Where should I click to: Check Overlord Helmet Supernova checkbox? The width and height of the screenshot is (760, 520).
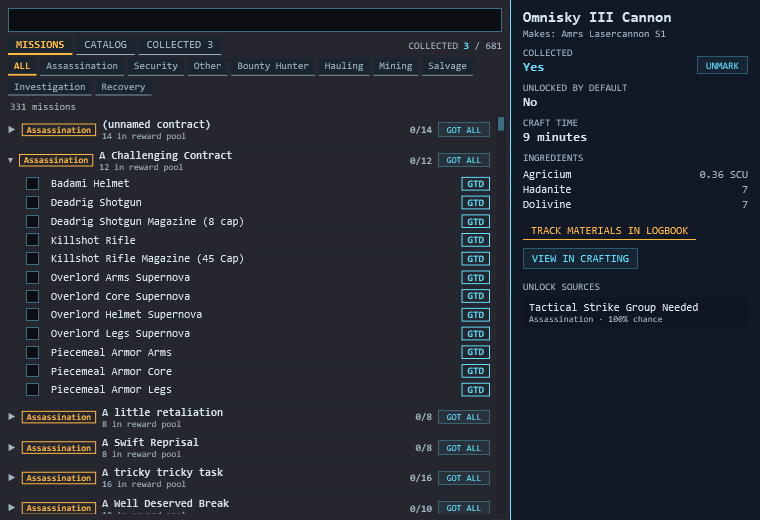pos(32,315)
